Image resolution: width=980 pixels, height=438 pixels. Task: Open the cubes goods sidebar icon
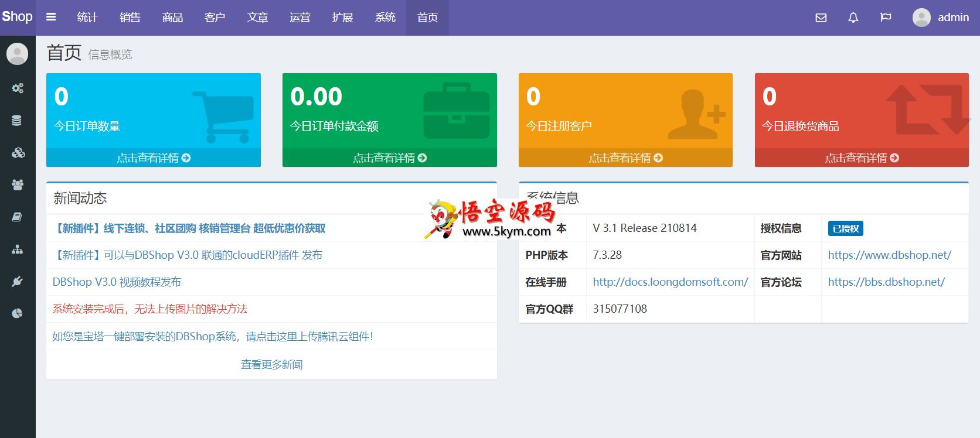(18, 153)
